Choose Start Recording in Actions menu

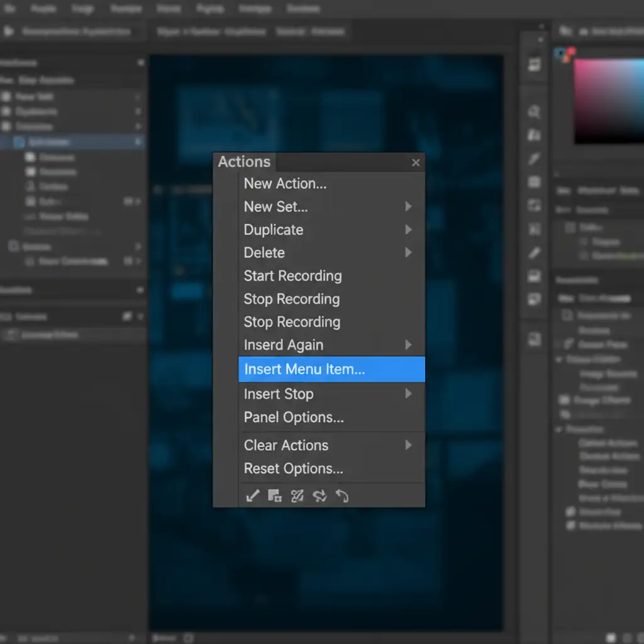292,275
